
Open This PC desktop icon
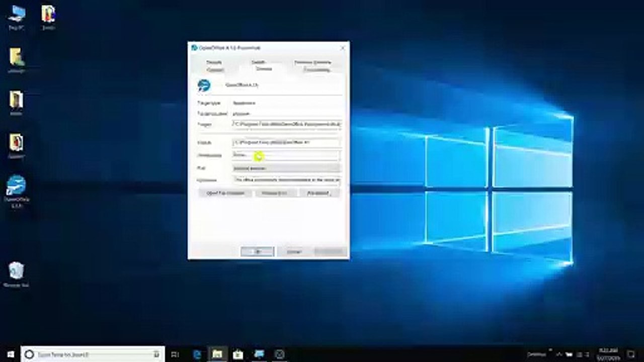[x=16, y=18]
